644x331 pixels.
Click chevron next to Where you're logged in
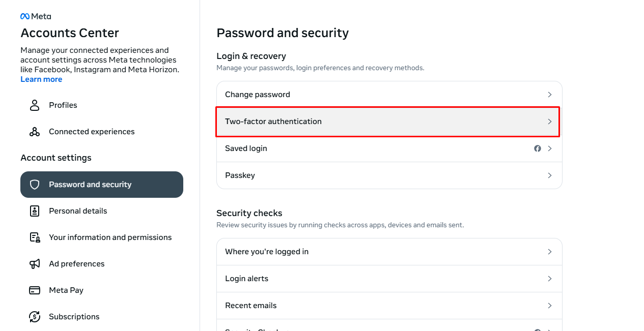click(x=549, y=252)
